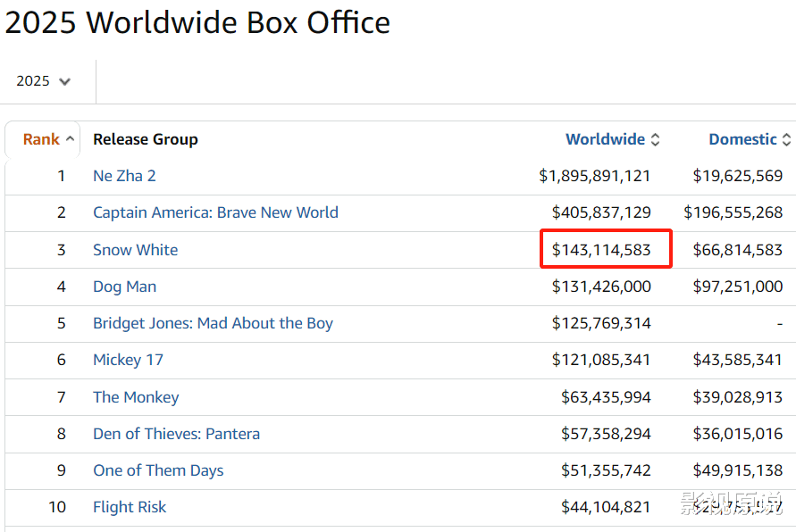Click the Domestic column sort arrows
796x532 pixels.
click(x=786, y=139)
